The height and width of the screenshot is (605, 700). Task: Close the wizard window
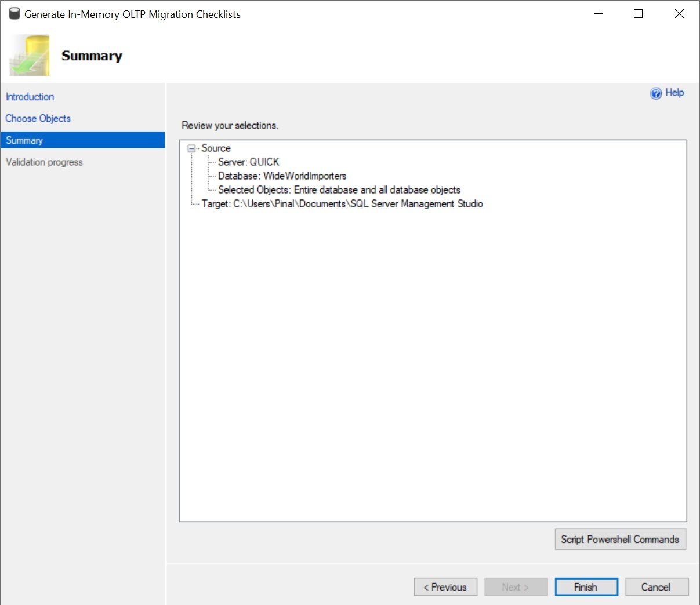[x=679, y=14]
